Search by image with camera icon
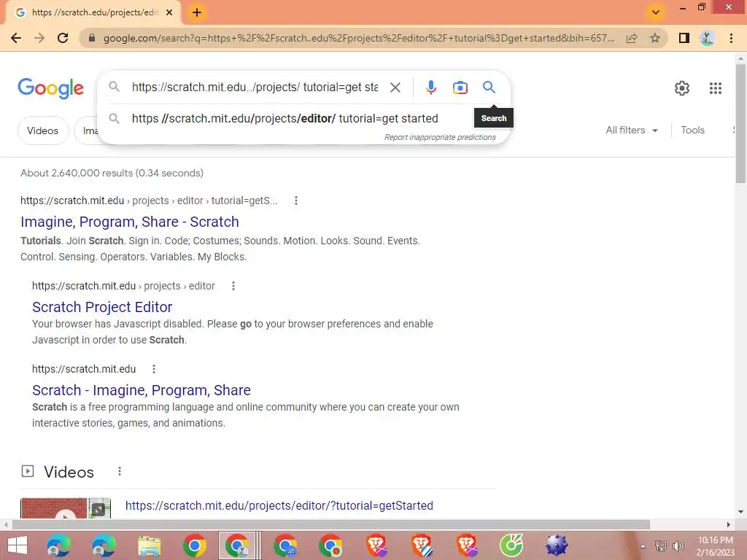This screenshot has height=560, width=747. (460, 87)
